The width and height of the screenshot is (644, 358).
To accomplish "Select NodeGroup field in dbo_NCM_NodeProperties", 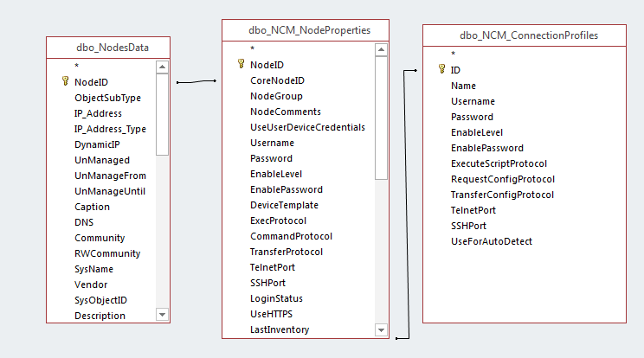I will [x=276, y=96].
